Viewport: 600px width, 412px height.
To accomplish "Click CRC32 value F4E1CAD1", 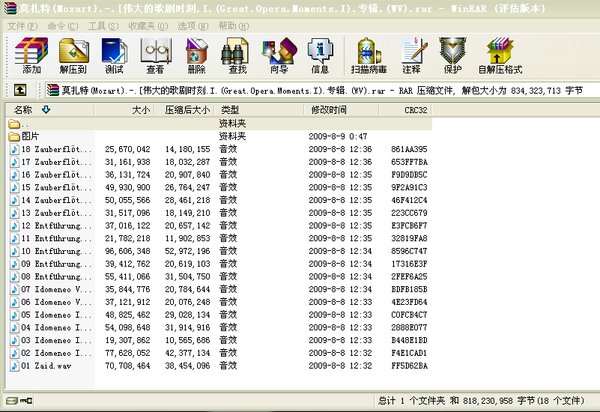I will (x=409, y=353).
